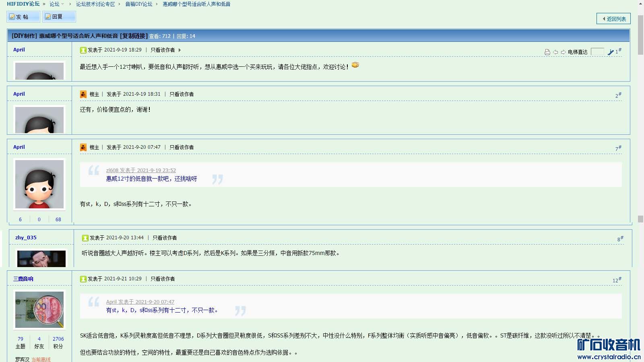
Task: Click 只看该作者 on 三鹿音响's post
Action: click(163, 279)
